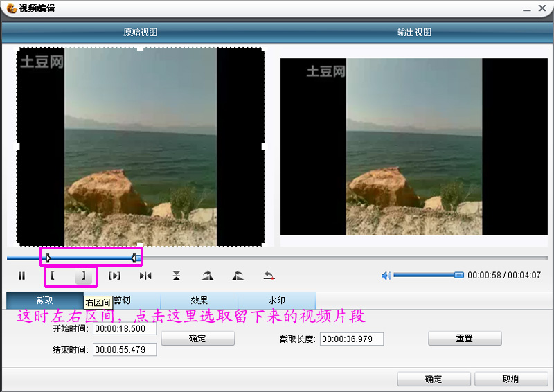Play the selected interval only

click(x=114, y=276)
